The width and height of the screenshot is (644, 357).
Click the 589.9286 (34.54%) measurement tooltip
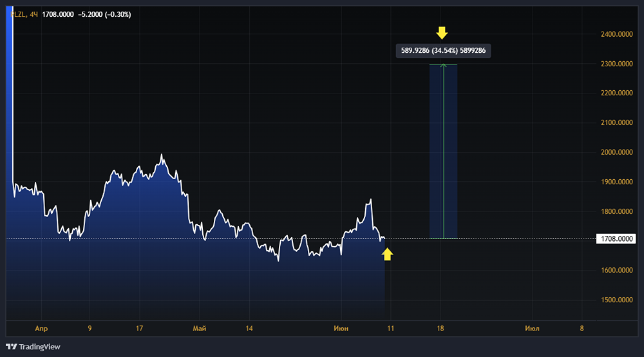point(443,50)
